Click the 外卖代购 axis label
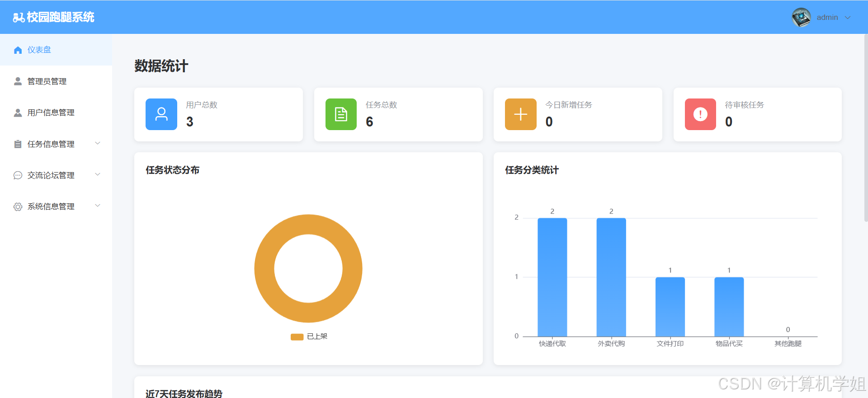Viewport: 868px width, 398px height. [x=611, y=344]
